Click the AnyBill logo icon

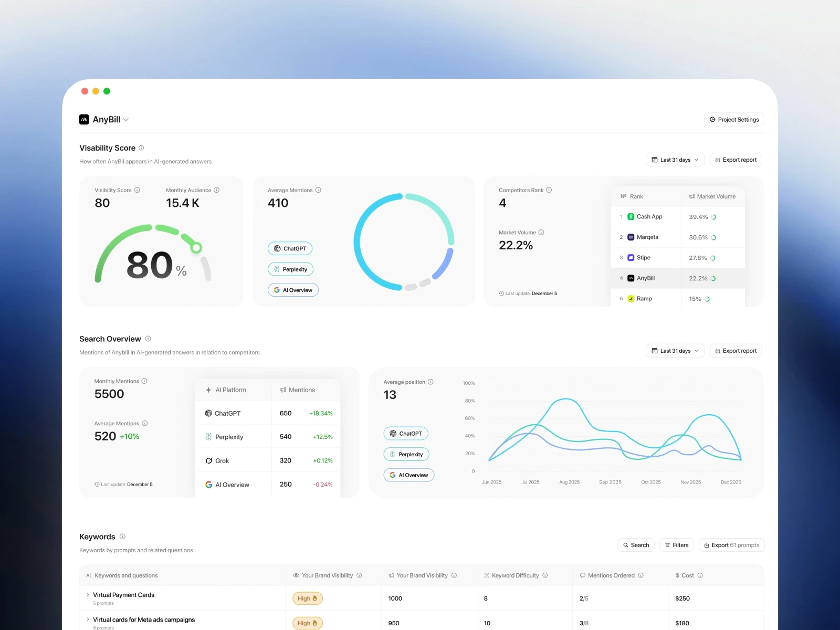point(84,120)
